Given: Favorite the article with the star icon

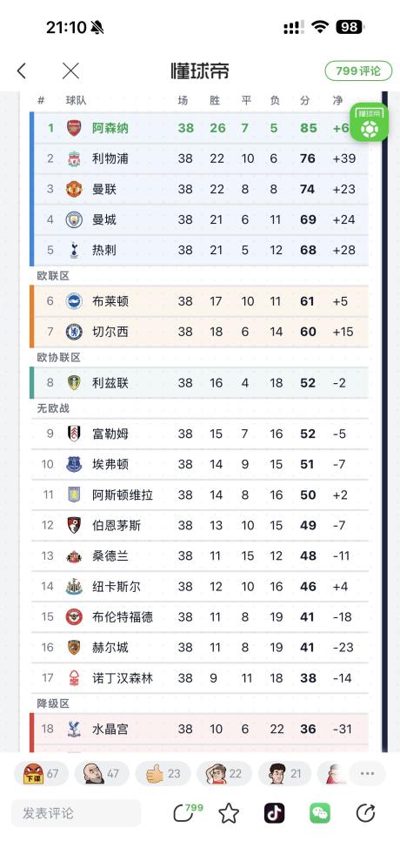Looking at the screenshot, I should (229, 813).
